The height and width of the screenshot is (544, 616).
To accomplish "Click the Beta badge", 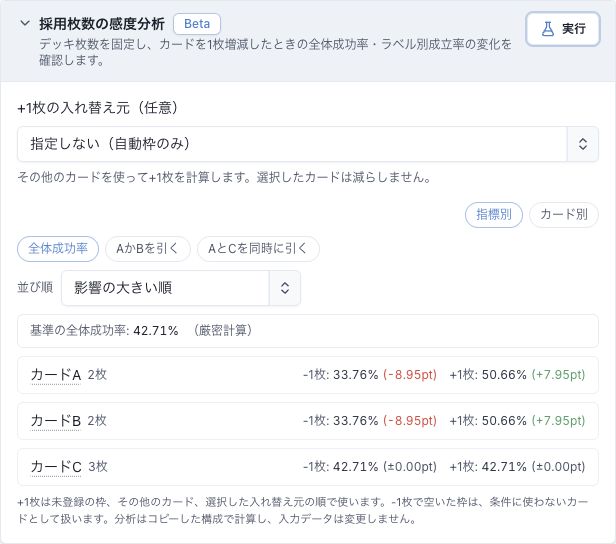I will click(x=197, y=24).
